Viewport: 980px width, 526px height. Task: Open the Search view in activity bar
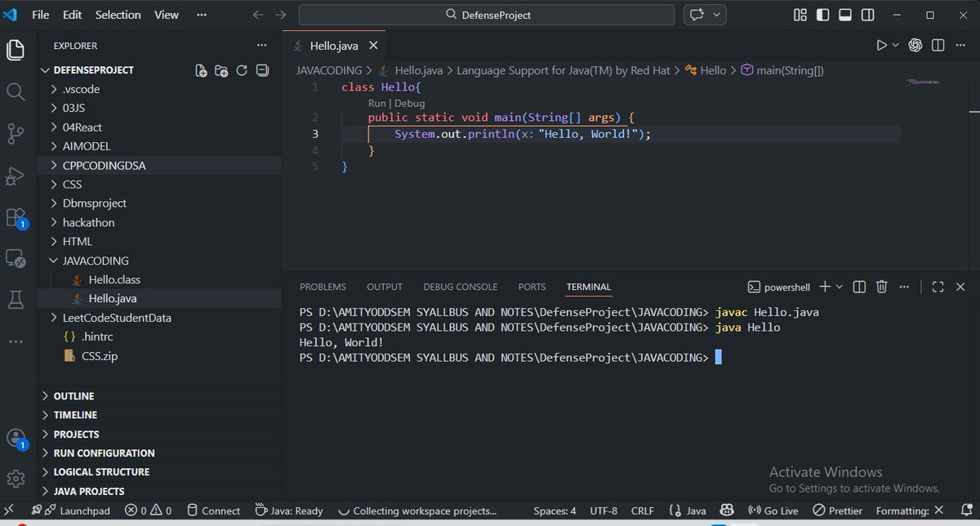pos(16,91)
